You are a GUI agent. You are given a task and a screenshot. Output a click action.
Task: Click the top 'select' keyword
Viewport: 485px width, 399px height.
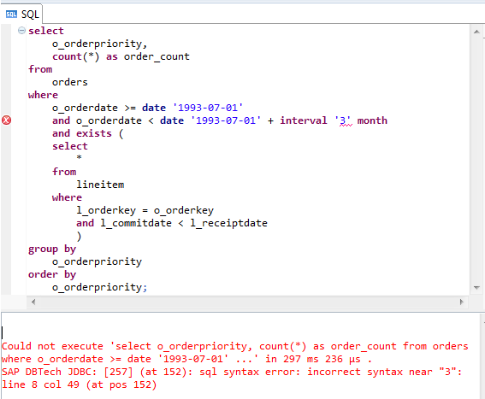[x=46, y=31]
